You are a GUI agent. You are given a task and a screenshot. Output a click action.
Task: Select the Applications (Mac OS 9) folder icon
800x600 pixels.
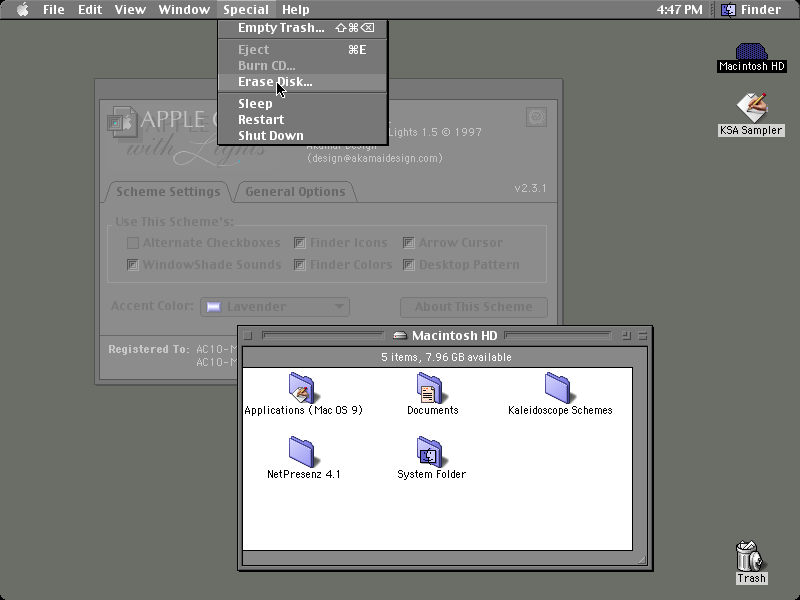[302, 388]
